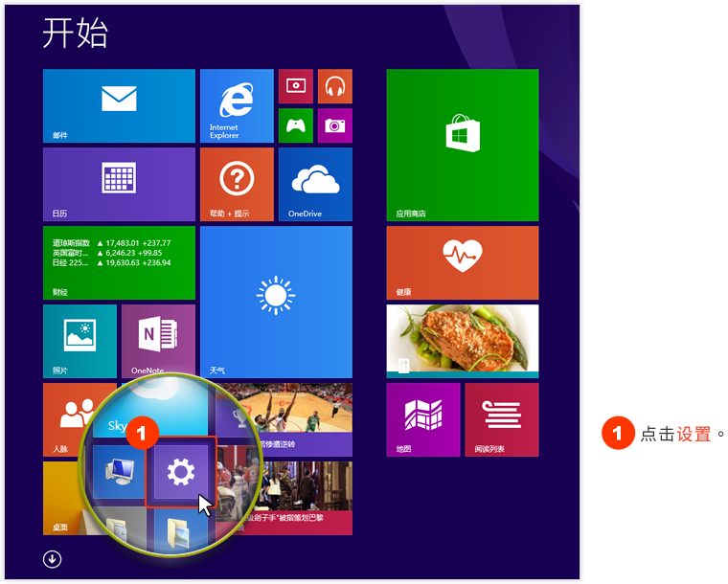
Task: Open the 应用商店 (Store) tile
Action: tap(462, 145)
